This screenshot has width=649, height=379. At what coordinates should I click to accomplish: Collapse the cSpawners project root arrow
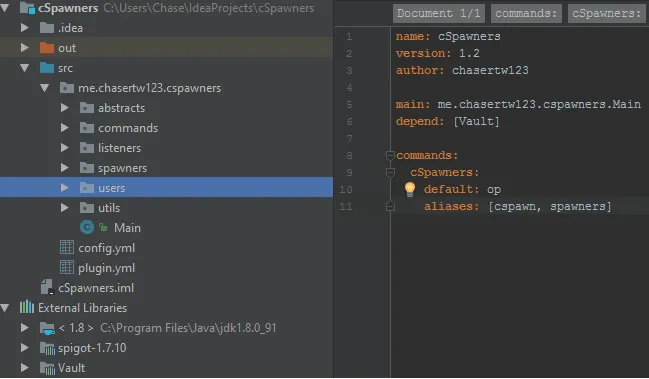coord(5,7)
